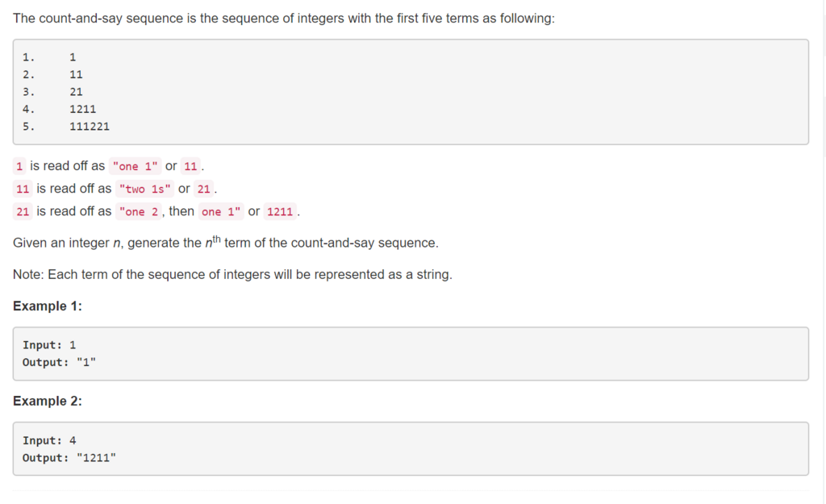Click the intro sentence about count-and-say sequence

point(283,19)
